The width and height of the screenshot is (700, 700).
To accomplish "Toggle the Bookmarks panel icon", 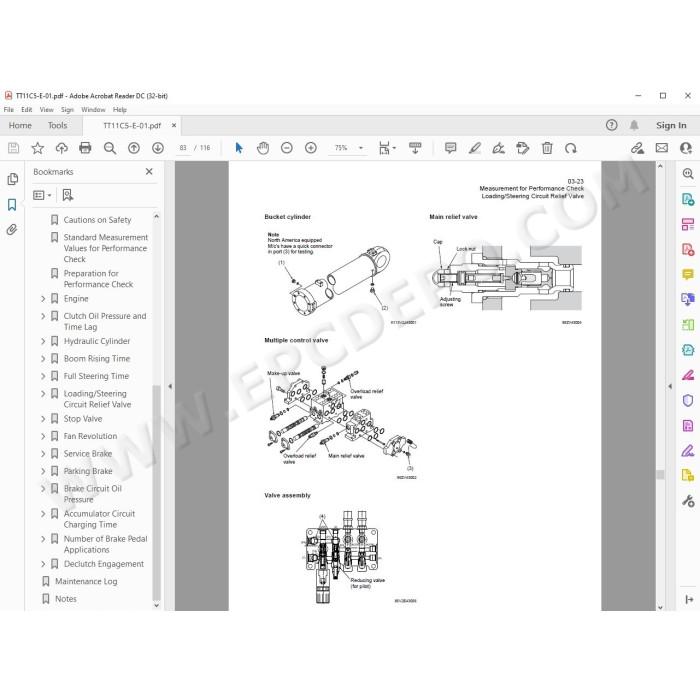I will pyautogui.click(x=12, y=205).
